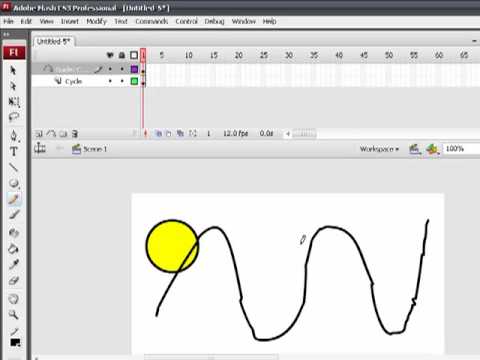
Task: Open the Edit Symbols dropdown icon
Action: 432,149
